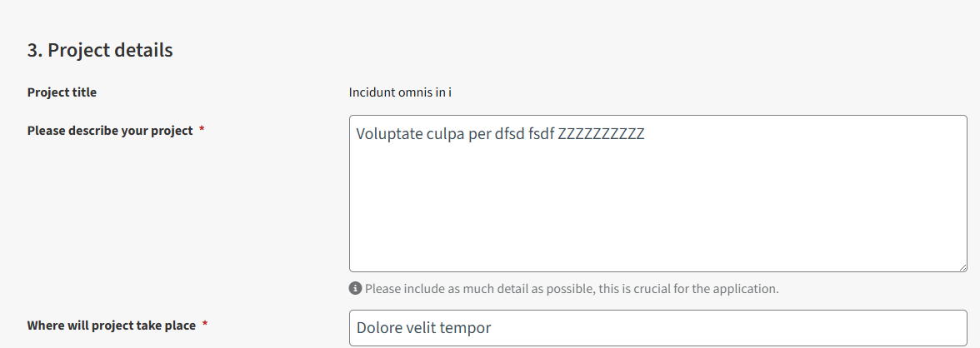Click the red asterisk after describe your project
The image size is (980, 348).
click(x=202, y=132)
